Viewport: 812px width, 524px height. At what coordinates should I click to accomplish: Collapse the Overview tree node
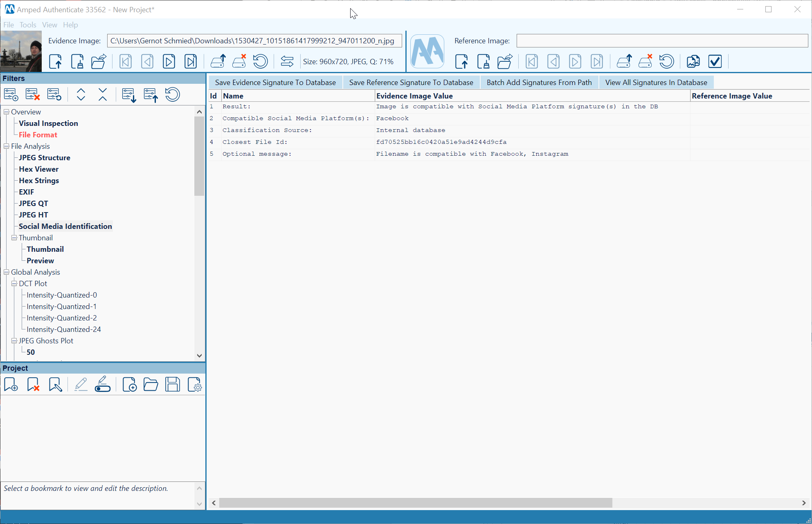click(x=6, y=111)
